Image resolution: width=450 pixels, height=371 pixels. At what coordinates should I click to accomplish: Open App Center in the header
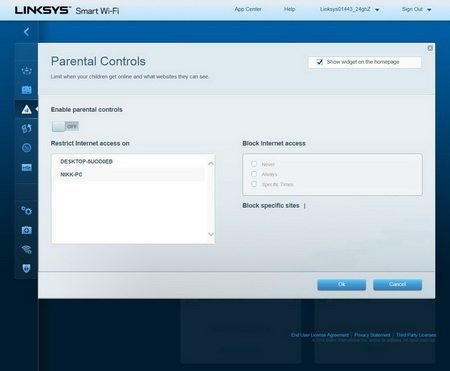(x=248, y=9)
